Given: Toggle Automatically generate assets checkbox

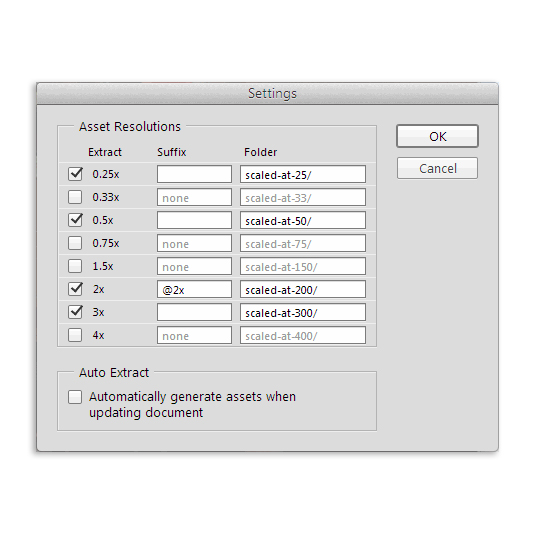Looking at the screenshot, I should (75, 397).
